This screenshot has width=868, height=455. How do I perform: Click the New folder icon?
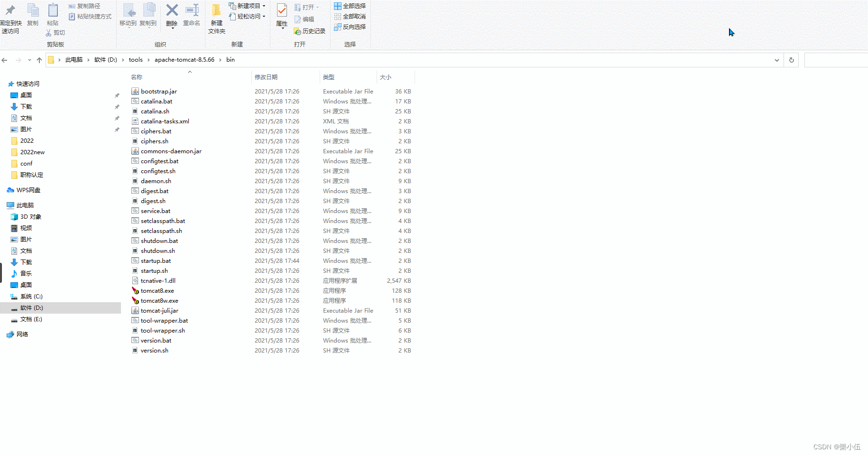pyautogui.click(x=216, y=10)
